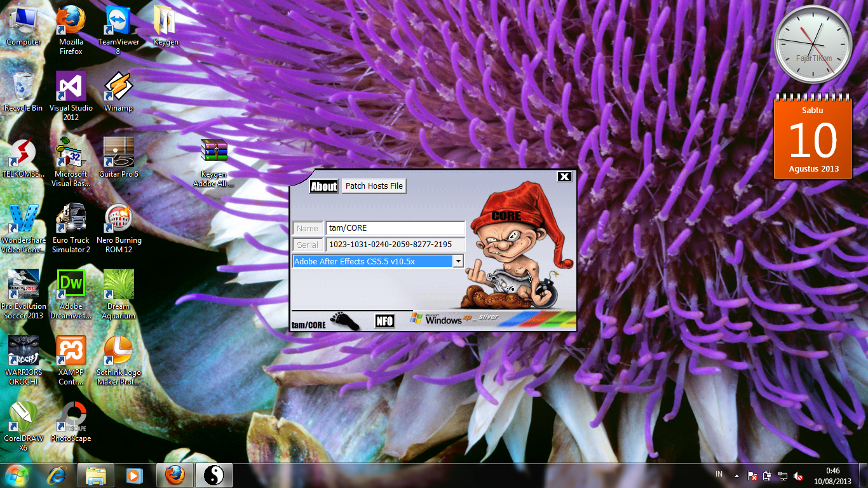Click the power plug tray icon
This screenshot has width=868, height=488.
(x=768, y=475)
